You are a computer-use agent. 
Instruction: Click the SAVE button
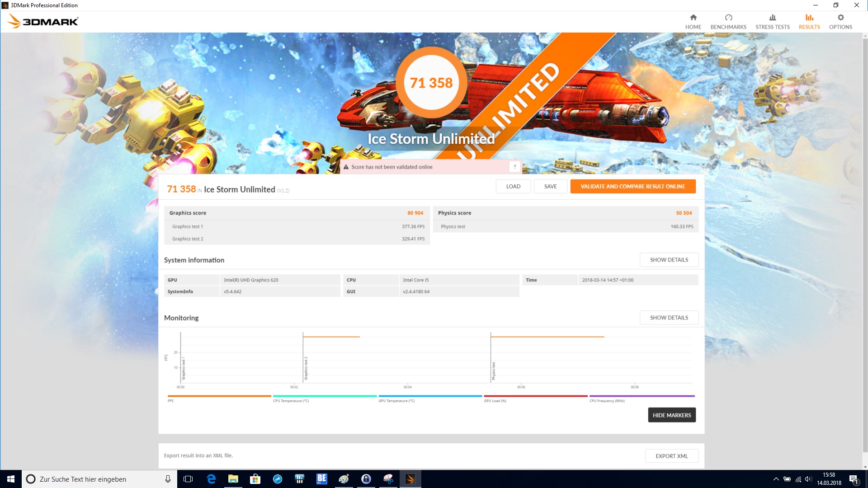click(x=550, y=186)
